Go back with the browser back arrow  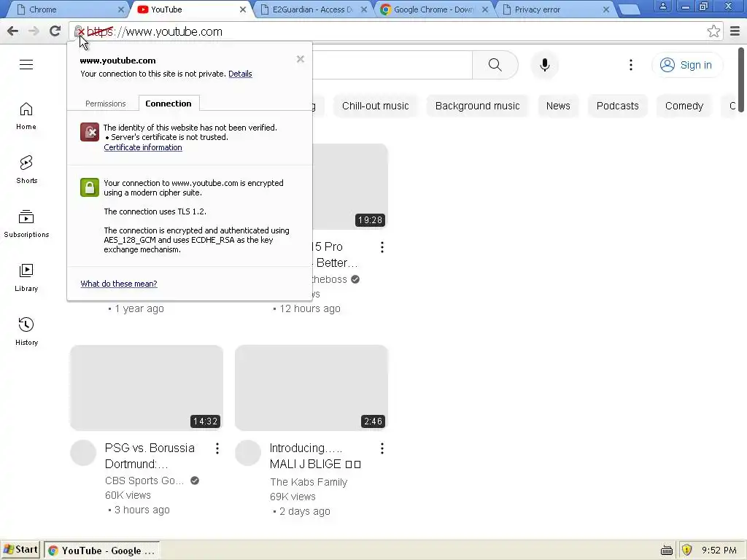[x=13, y=31]
